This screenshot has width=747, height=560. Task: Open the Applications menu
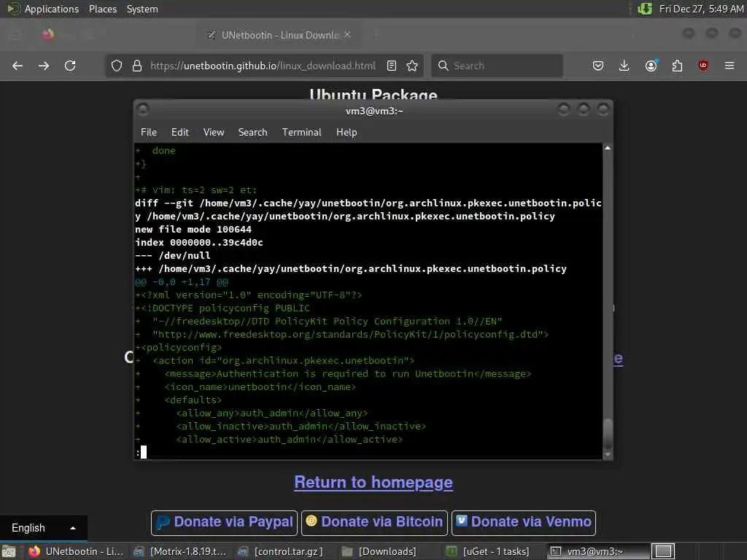point(52,9)
